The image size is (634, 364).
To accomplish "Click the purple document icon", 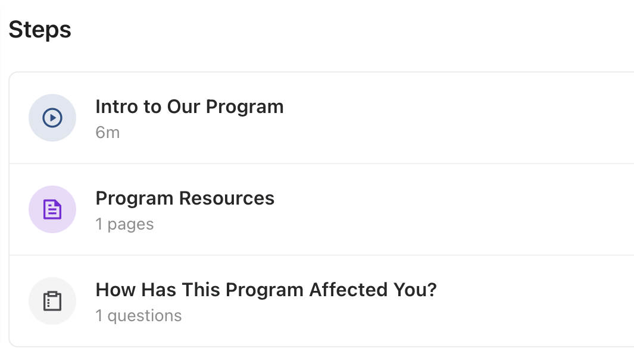I will 52,209.
